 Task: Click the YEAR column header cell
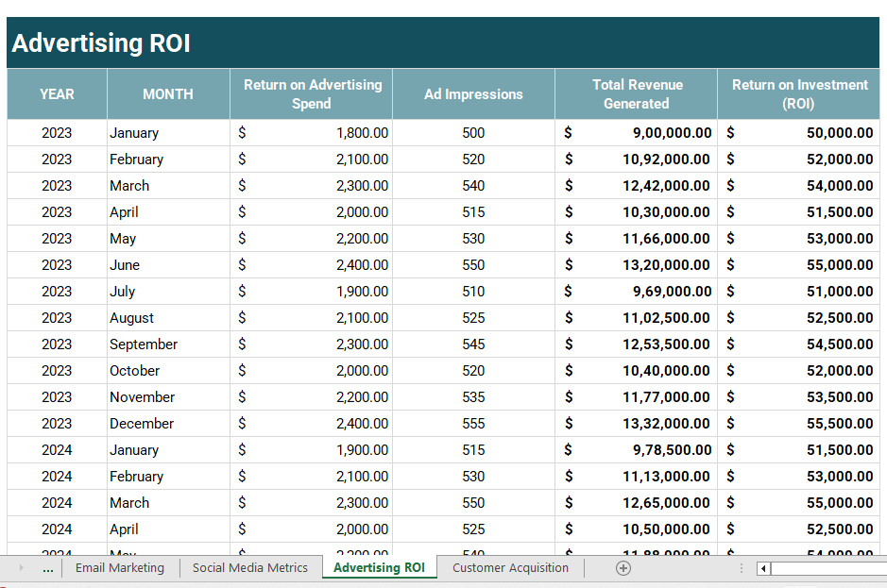pos(57,94)
